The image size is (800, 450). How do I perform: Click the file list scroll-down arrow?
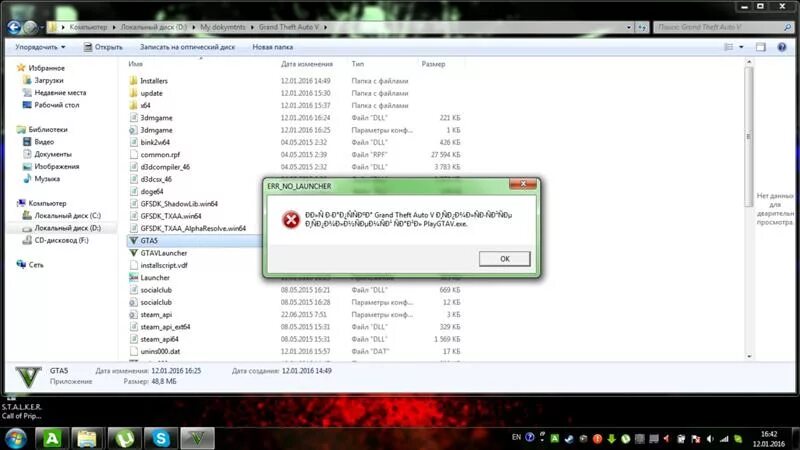749,356
